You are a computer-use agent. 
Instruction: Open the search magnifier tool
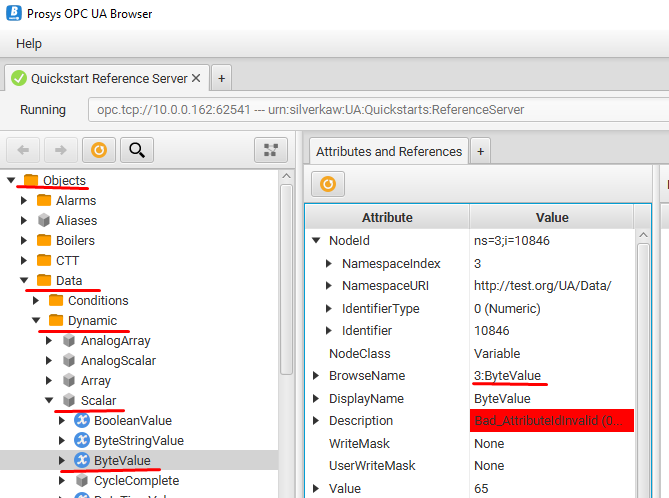click(x=137, y=150)
